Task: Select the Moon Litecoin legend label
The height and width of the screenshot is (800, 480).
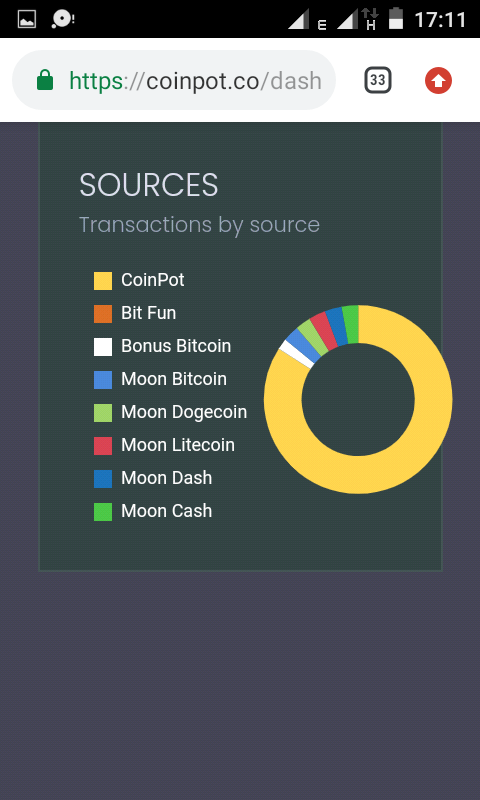Action: pyautogui.click(x=178, y=445)
